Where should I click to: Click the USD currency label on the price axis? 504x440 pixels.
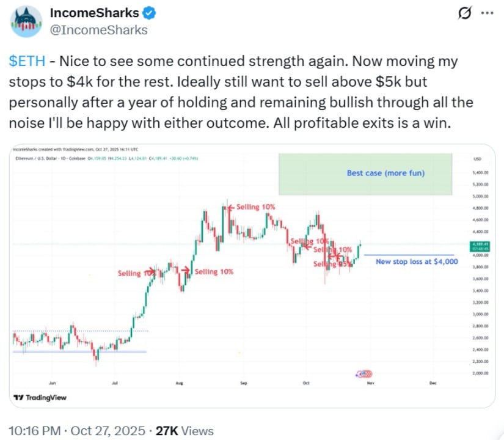point(477,159)
